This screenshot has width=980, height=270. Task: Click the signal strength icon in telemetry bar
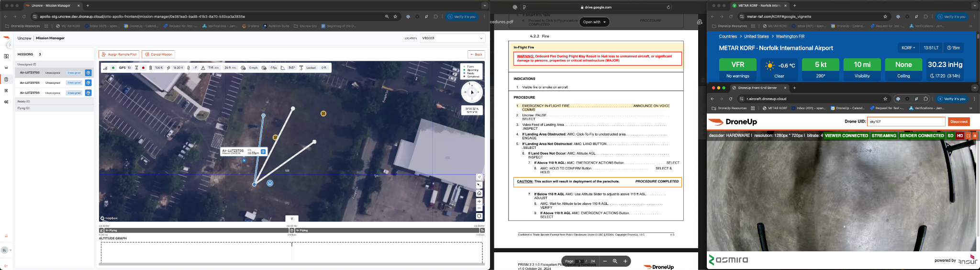click(106, 68)
